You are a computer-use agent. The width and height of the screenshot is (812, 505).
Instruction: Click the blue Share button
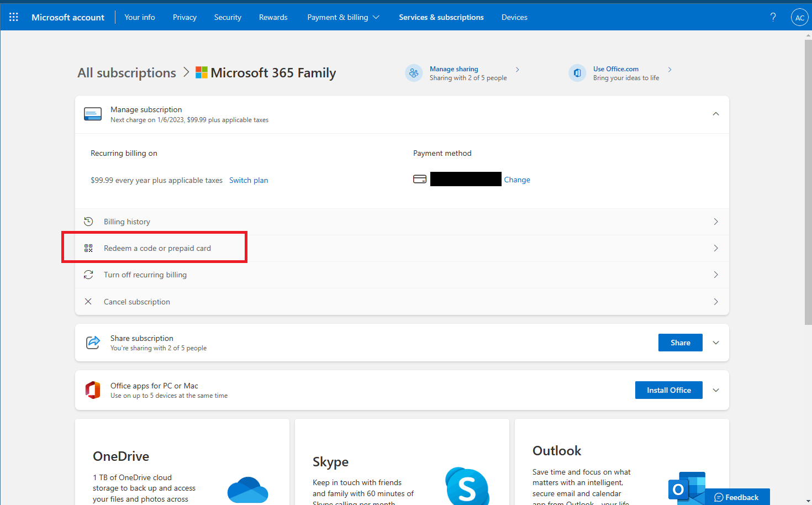(x=681, y=343)
